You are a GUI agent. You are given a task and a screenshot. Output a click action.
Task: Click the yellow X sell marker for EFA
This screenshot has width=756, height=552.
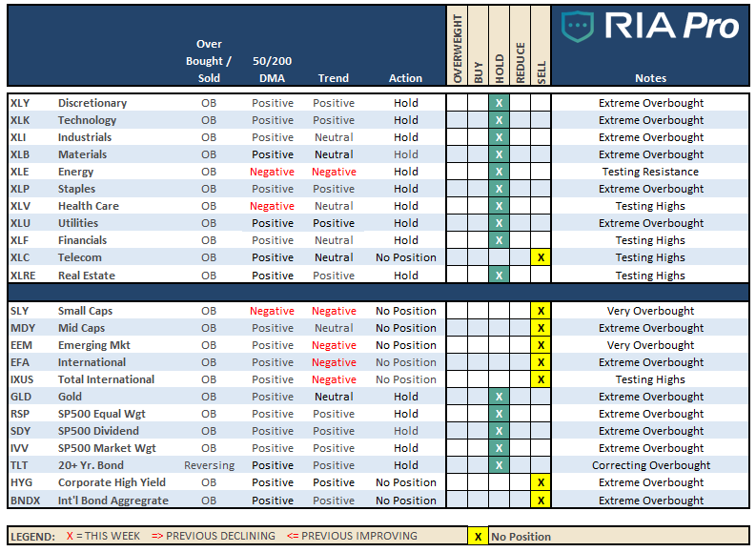(541, 362)
